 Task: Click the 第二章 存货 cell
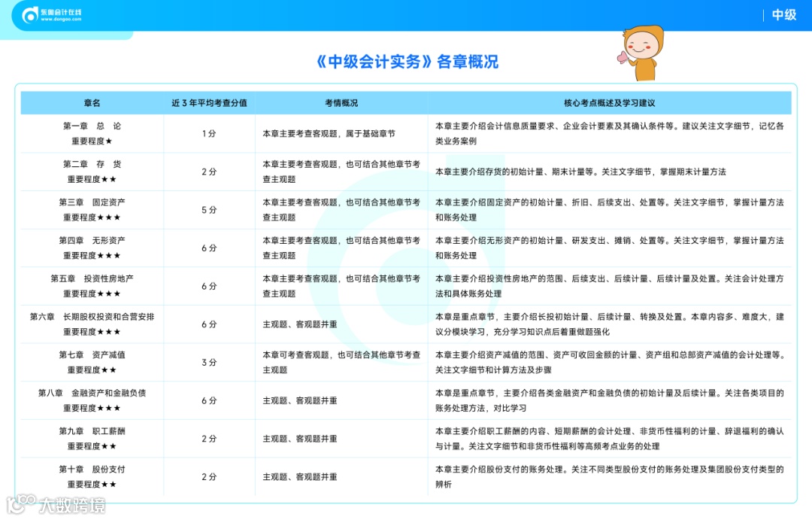click(x=92, y=172)
